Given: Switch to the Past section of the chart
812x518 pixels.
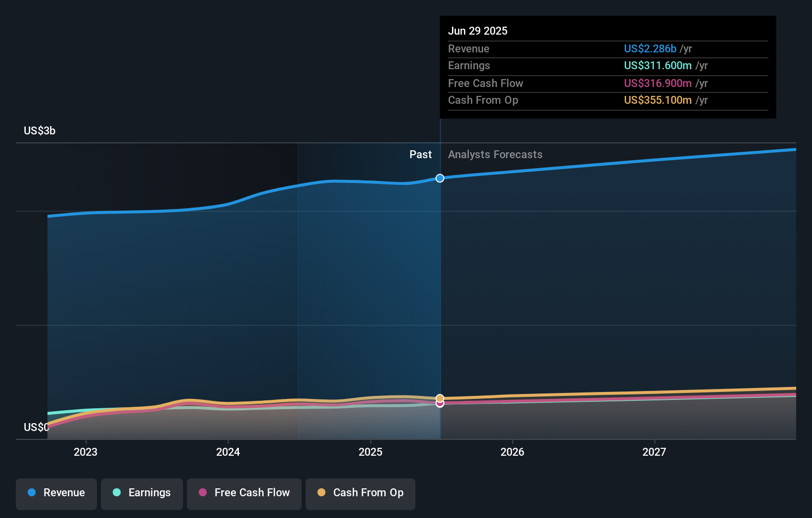Looking at the screenshot, I should 420,154.
